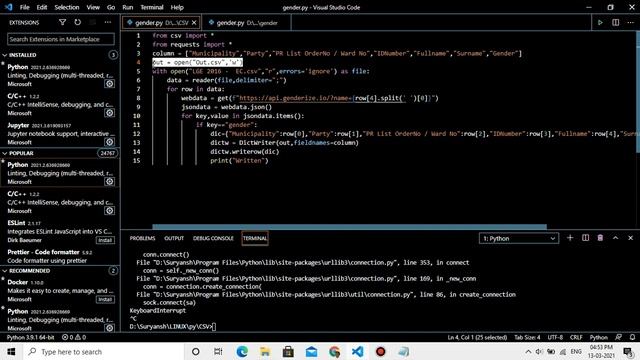Manage installed C/C++ extension gear
Viewport: 640px width, 360px height.
pyautogui.click(x=109, y=113)
